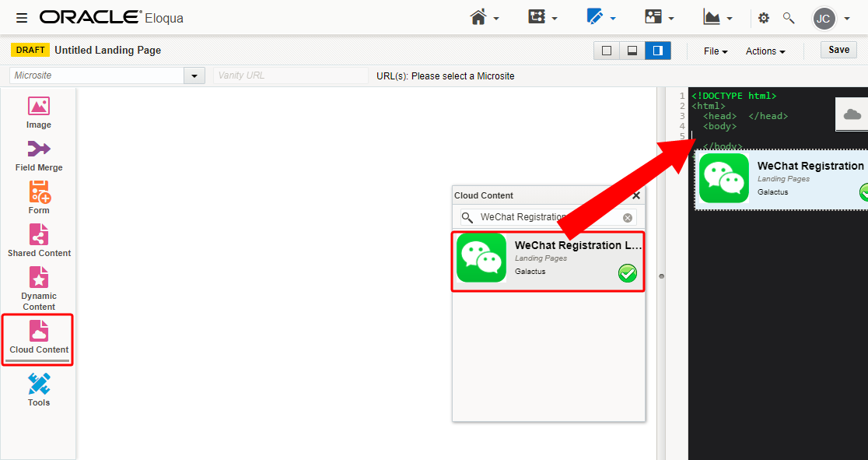Expand the Audience menu dropdown arrow
Viewport: 868px width, 460px height.
(x=671, y=19)
